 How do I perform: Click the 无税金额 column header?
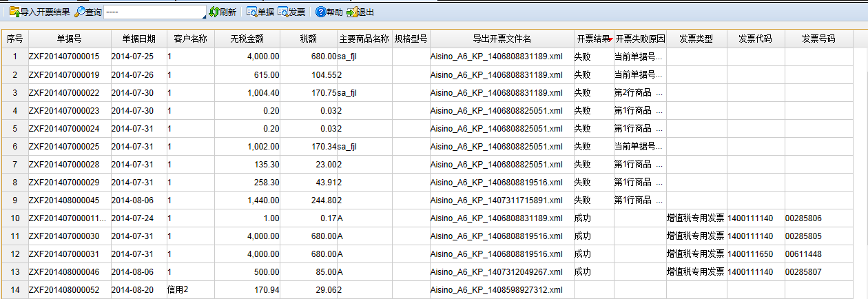click(249, 39)
